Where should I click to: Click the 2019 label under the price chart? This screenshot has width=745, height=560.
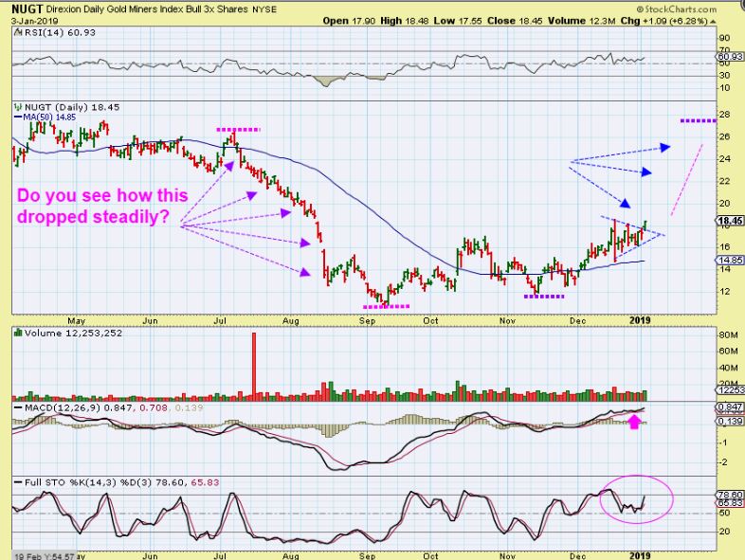(x=640, y=320)
